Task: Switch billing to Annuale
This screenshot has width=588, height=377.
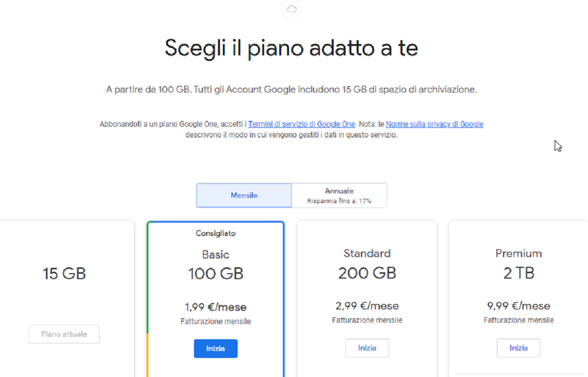Action: (339, 195)
